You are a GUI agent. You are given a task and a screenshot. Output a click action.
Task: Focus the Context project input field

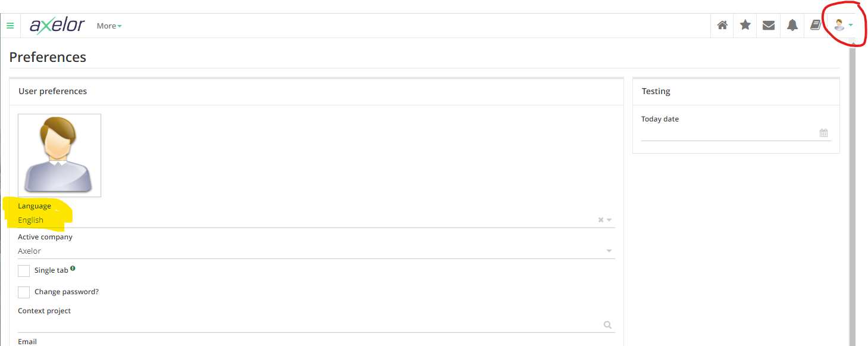point(309,325)
